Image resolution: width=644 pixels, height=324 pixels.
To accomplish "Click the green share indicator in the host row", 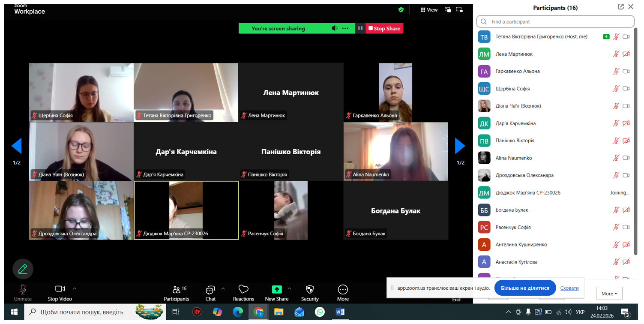I will click(606, 37).
